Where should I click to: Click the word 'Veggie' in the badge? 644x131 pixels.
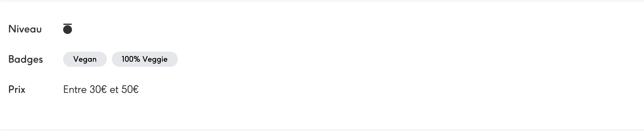pyautogui.click(x=155, y=59)
